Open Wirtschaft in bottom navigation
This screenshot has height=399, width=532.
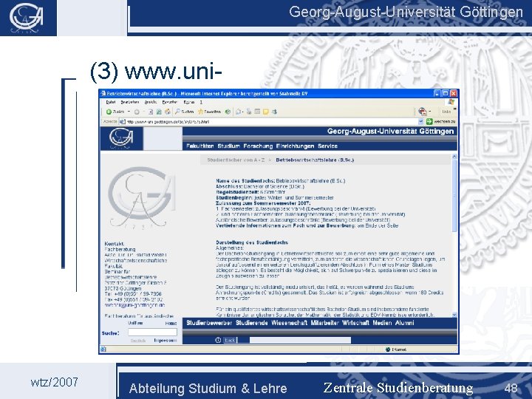[x=355, y=323]
